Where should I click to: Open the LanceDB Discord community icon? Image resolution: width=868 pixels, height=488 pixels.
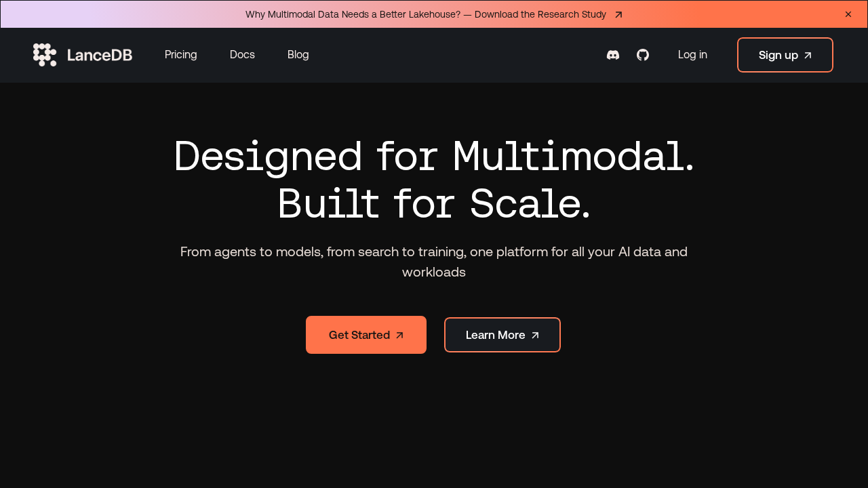point(612,55)
